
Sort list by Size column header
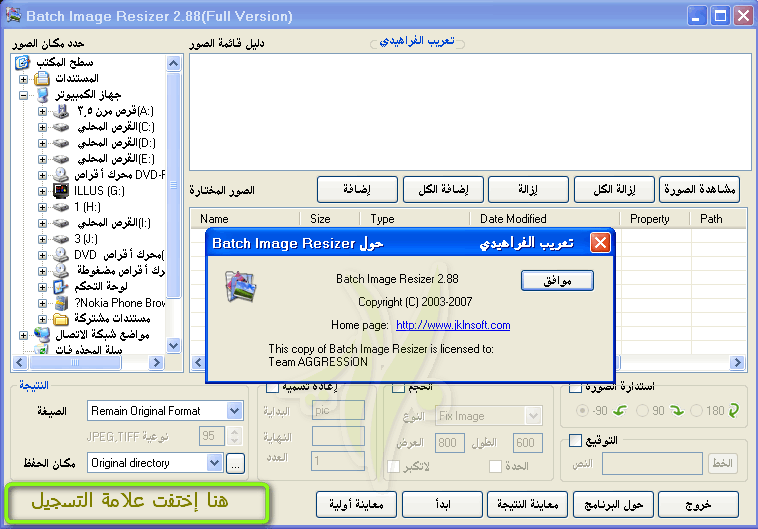click(330, 219)
